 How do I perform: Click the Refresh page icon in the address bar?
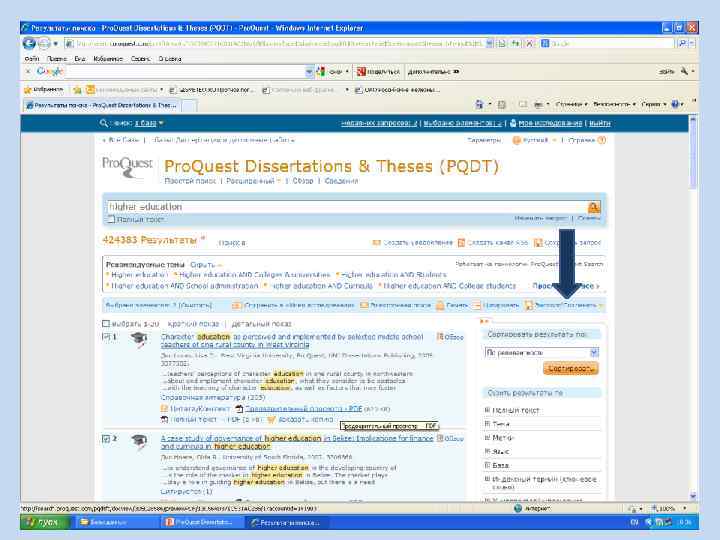(x=516, y=44)
